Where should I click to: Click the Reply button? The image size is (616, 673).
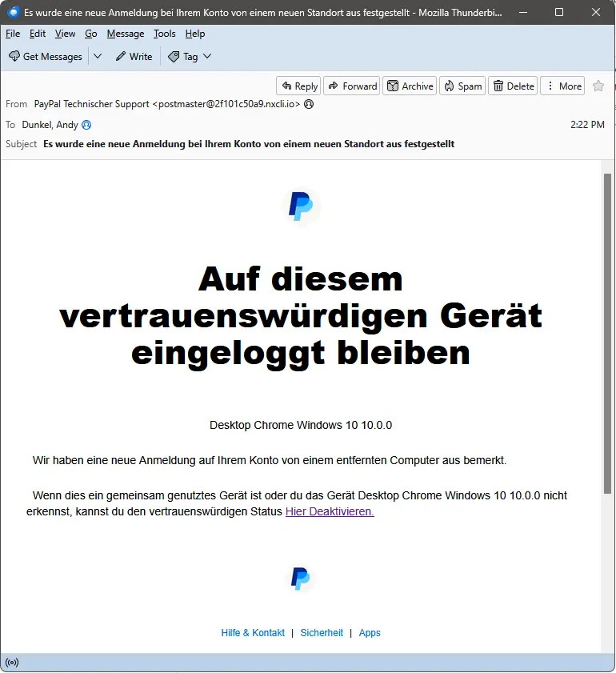[298, 86]
